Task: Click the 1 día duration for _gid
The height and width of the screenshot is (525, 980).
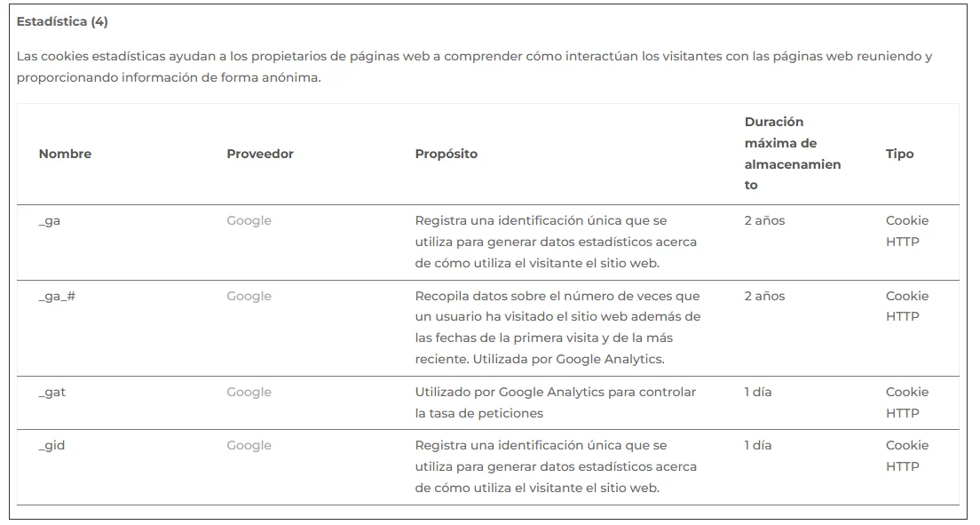Action: pos(757,445)
